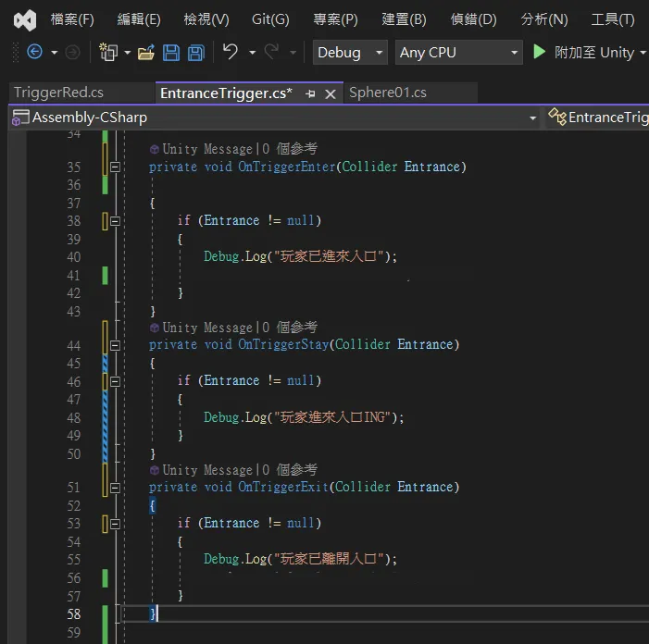Expand the Assembly-CSharp project dropdown
Image resolution: width=649 pixels, height=644 pixels.
pos(532,118)
